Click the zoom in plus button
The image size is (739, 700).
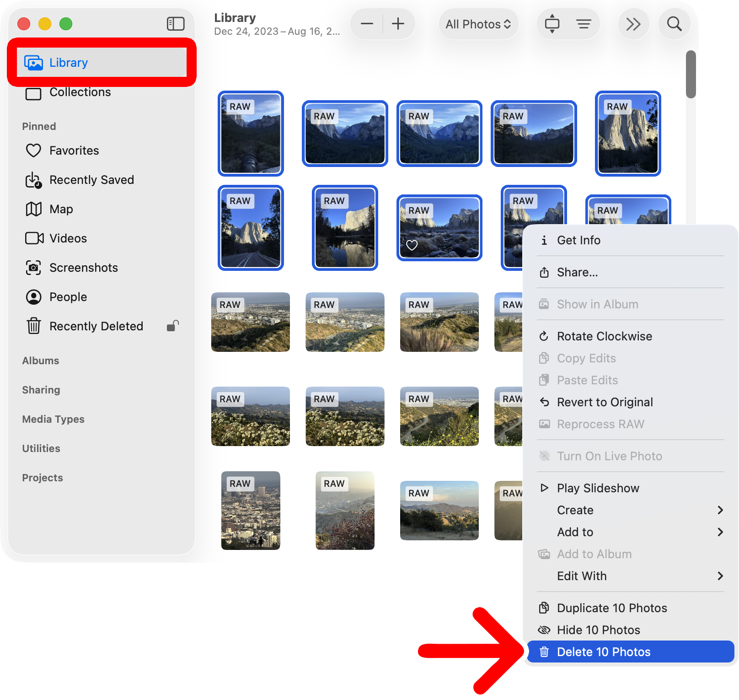click(x=397, y=24)
